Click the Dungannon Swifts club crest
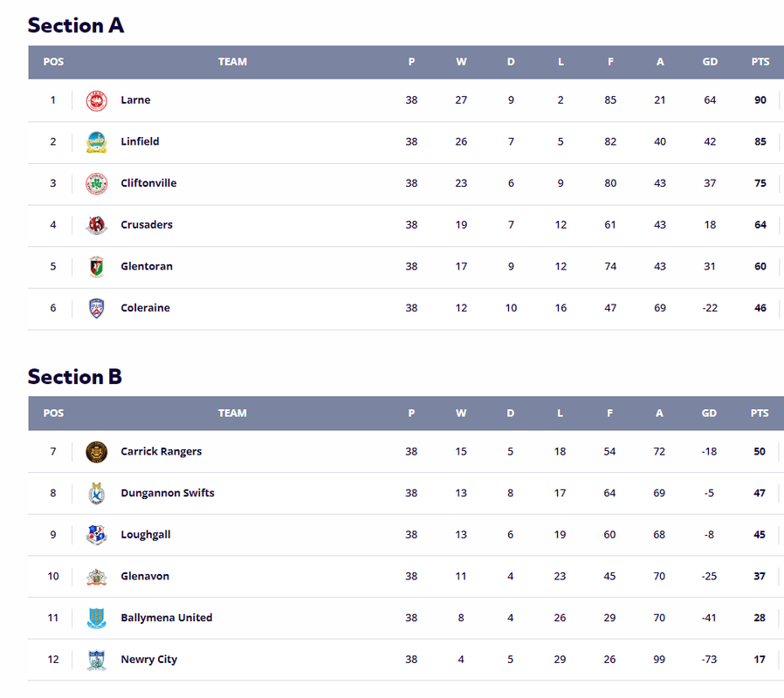This screenshot has height=698, width=784. pos(97,493)
